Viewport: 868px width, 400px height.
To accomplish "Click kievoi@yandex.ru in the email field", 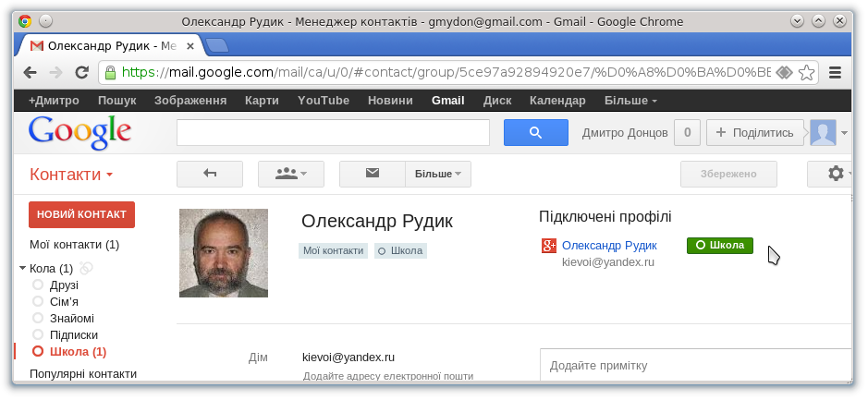I will pos(348,358).
